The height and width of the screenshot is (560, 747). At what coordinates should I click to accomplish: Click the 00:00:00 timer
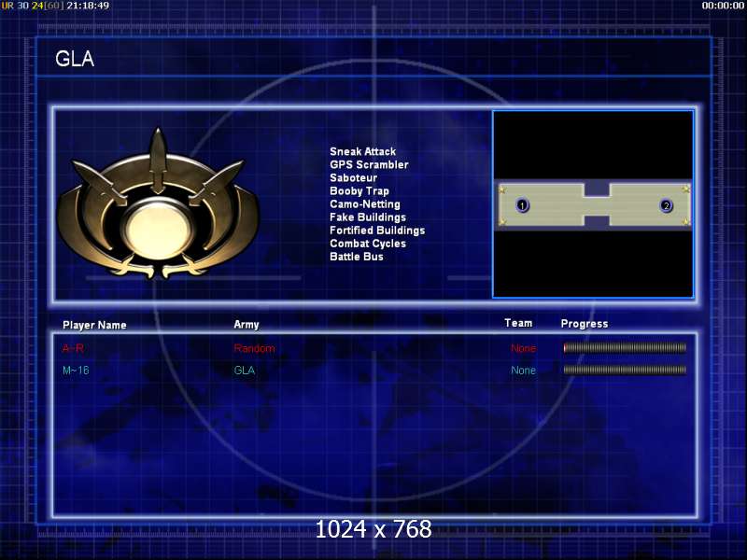[723, 6]
